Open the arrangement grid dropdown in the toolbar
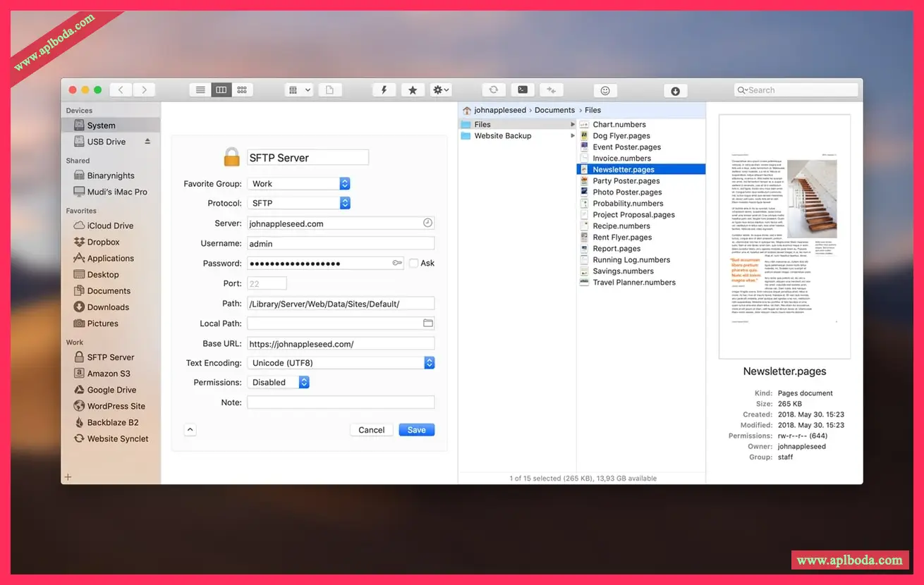Image resolution: width=924 pixels, height=585 pixels. 299,90
